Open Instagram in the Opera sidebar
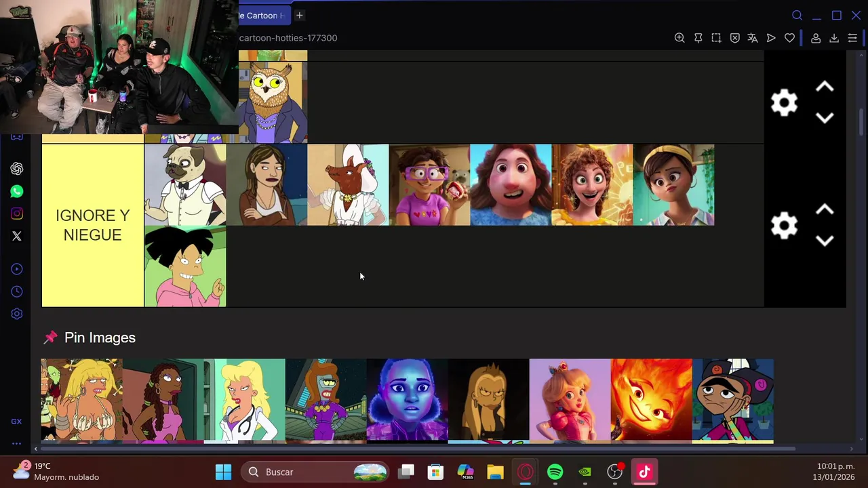This screenshot has width=868, height=488. click(x=17, y=213)
